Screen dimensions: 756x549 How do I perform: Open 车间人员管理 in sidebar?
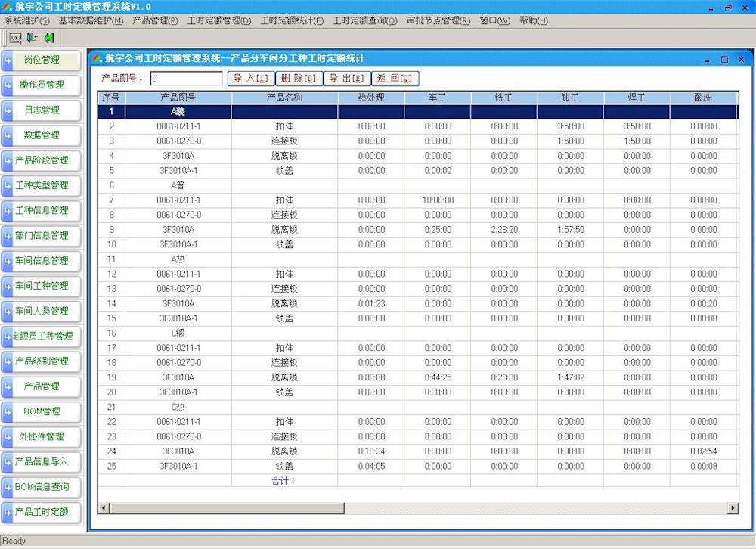[x=42, y=311]
